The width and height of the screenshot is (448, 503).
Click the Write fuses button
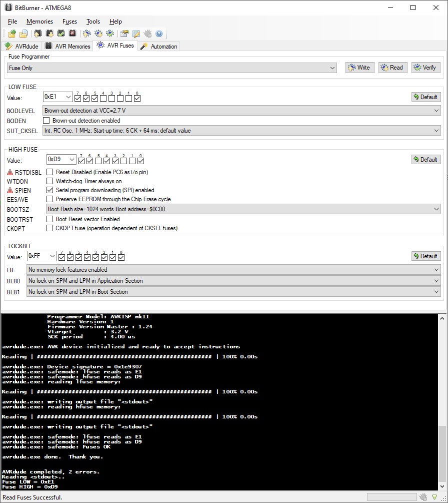[360, 68]
